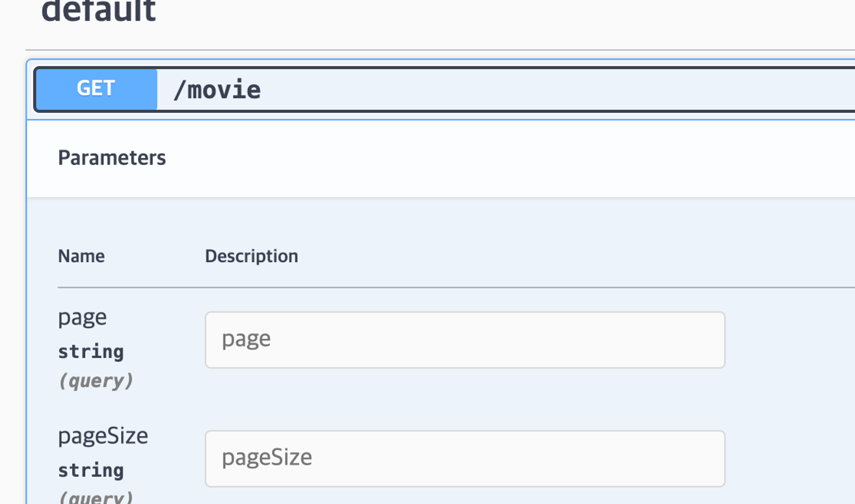The height and width of the screenshot is (504, 855).
Task: Click blank area right of page input
Action: 791,340
